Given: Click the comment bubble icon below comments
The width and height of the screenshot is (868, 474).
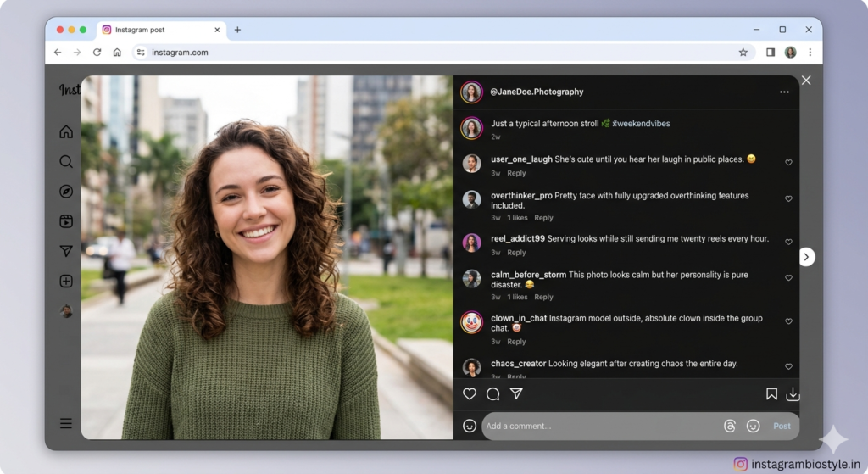Looking at the screenshot, I should (x=492, y=393).
